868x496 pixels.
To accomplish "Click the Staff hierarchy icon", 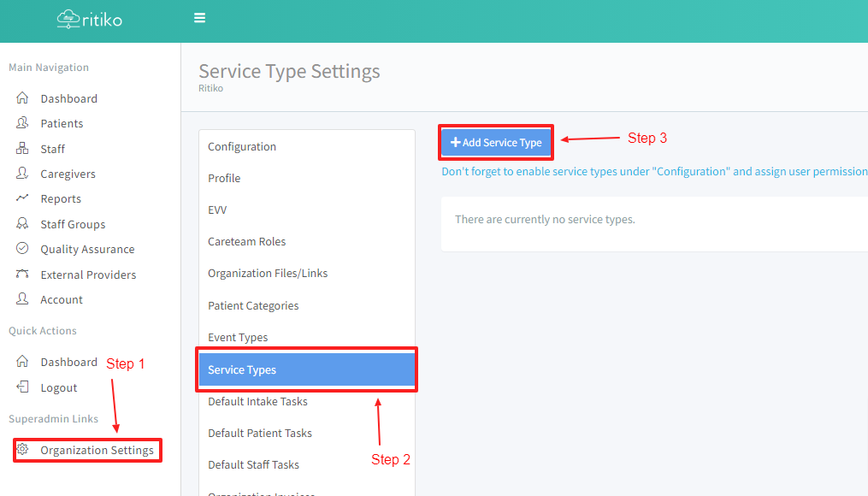I will pos(23,149).
